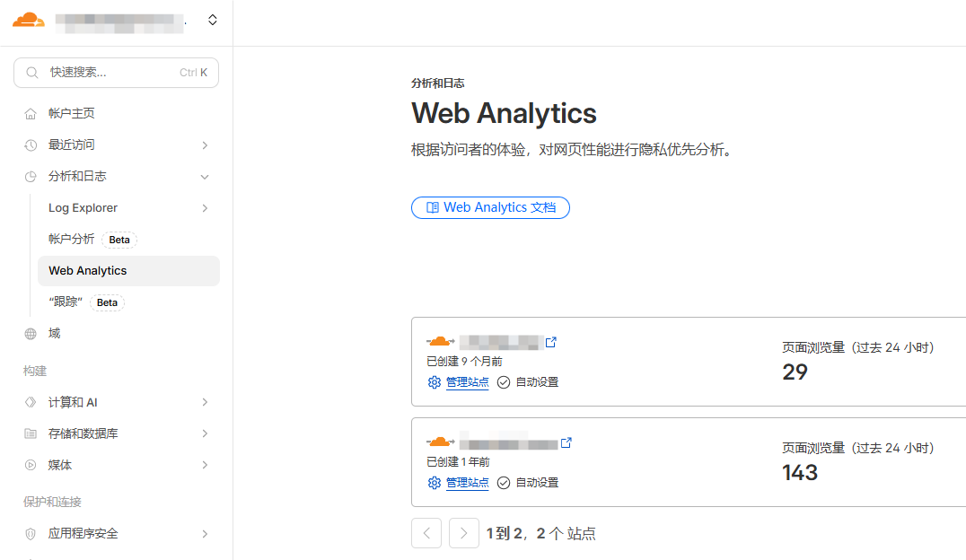The width and height of the screenshot is (966, 560).
Task: Open 帐户分析 Beta item
Action: click(92, 239)
